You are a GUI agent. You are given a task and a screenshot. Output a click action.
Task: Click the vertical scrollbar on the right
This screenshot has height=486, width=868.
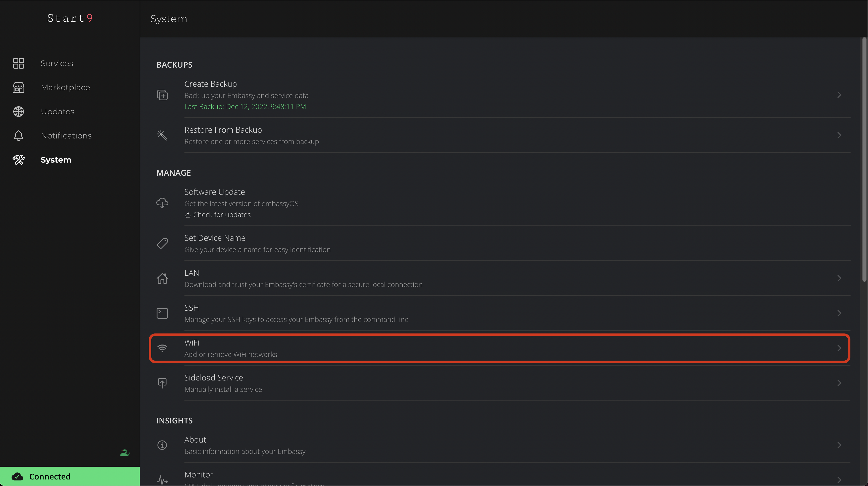[864, 158]
